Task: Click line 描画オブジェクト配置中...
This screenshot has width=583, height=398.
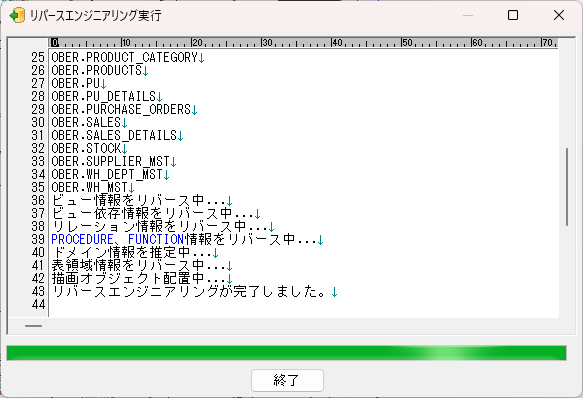Action: [x=142, y=279]
